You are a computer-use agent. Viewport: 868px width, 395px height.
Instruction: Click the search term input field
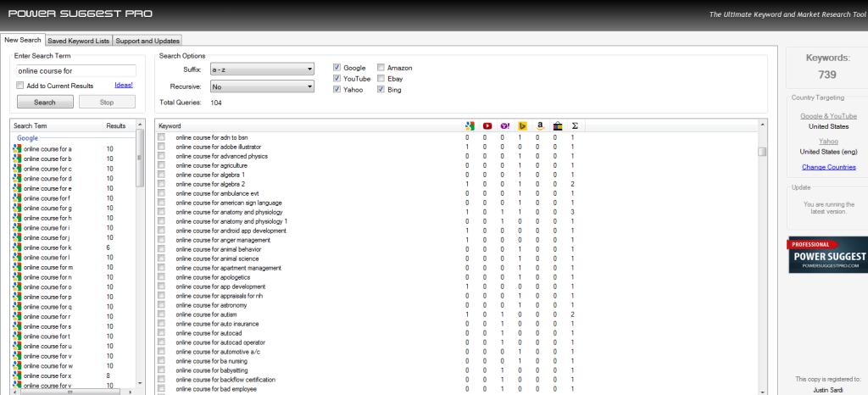75,71
